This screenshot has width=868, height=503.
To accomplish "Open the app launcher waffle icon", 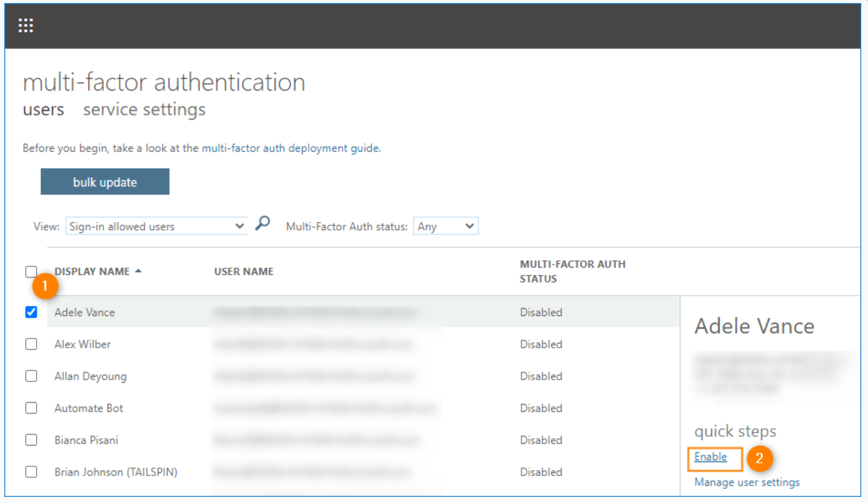I will pyautogui.click(x=26, y=26).
